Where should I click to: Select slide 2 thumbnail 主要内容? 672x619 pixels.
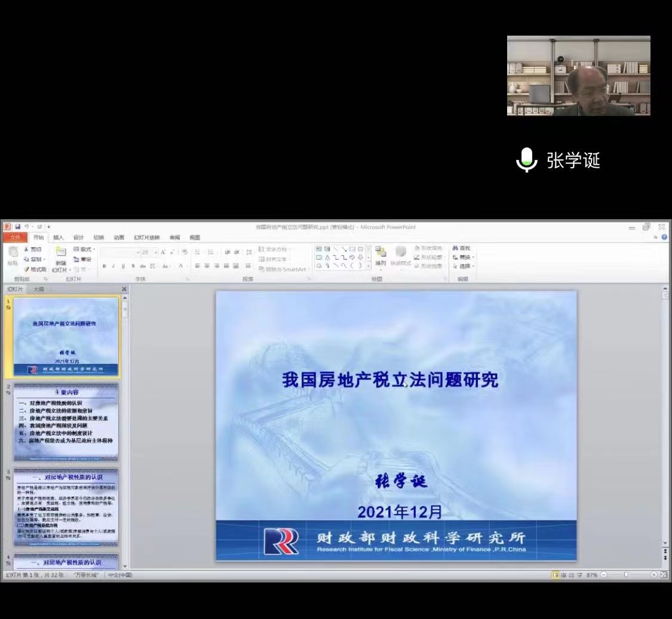click(66, 423)
